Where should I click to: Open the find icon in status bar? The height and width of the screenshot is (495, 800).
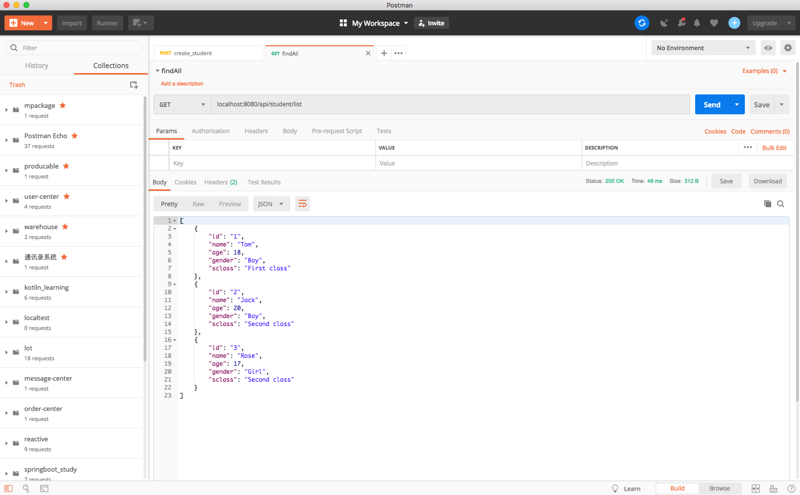point(26,488)
